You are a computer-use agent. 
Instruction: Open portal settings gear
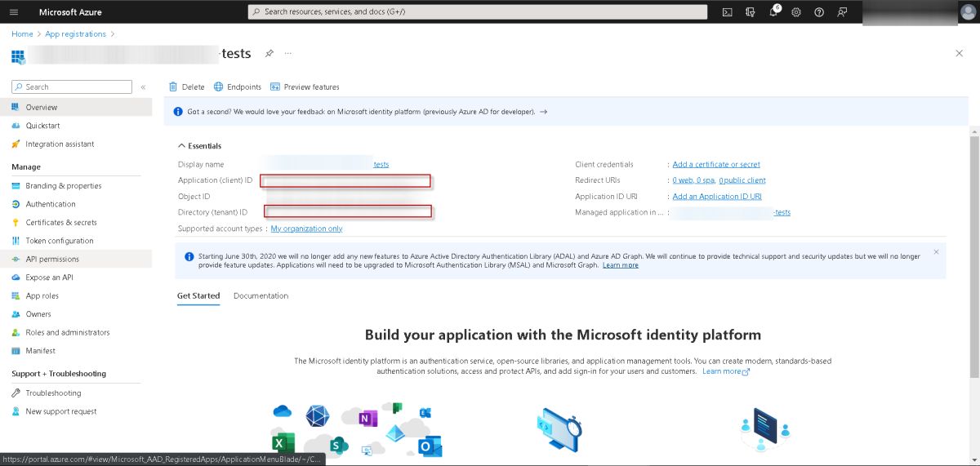tap(796, 12)
